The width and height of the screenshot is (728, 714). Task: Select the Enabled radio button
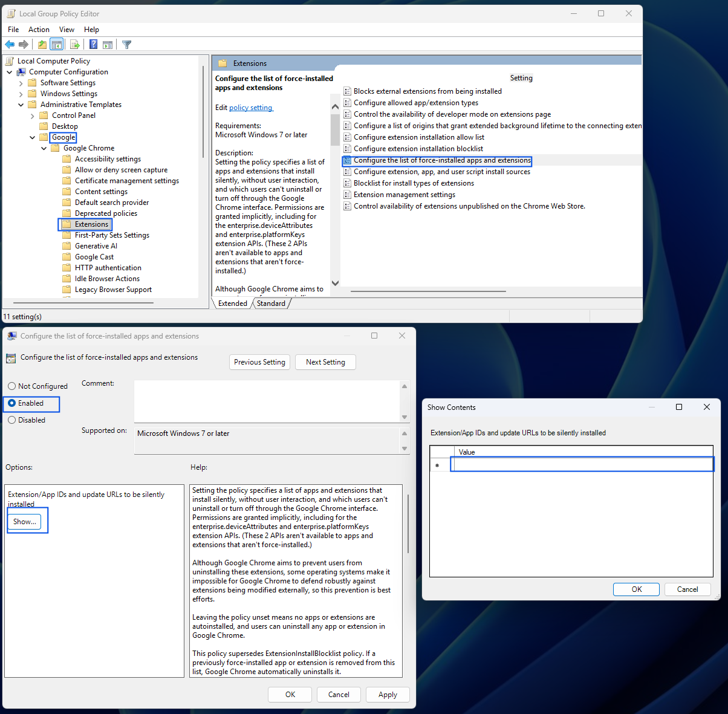(x=11, y=403)
